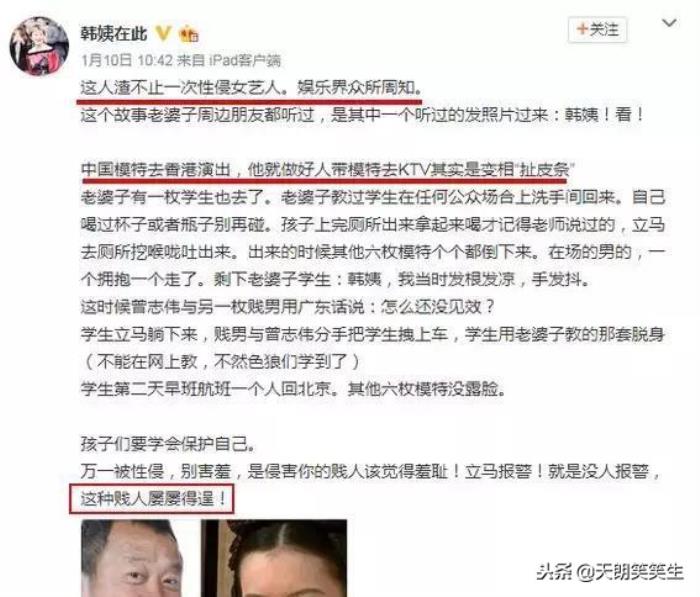Follow the user with +关注 button

coord(597,30)
